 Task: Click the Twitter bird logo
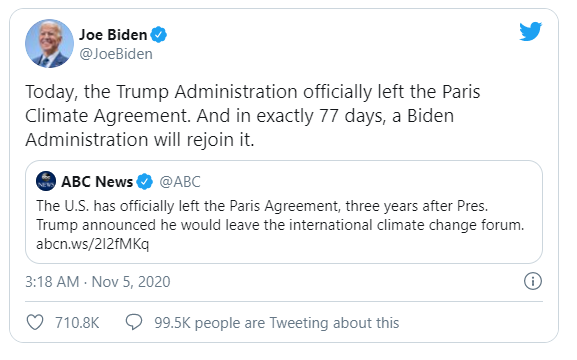[x=530, y=31]
